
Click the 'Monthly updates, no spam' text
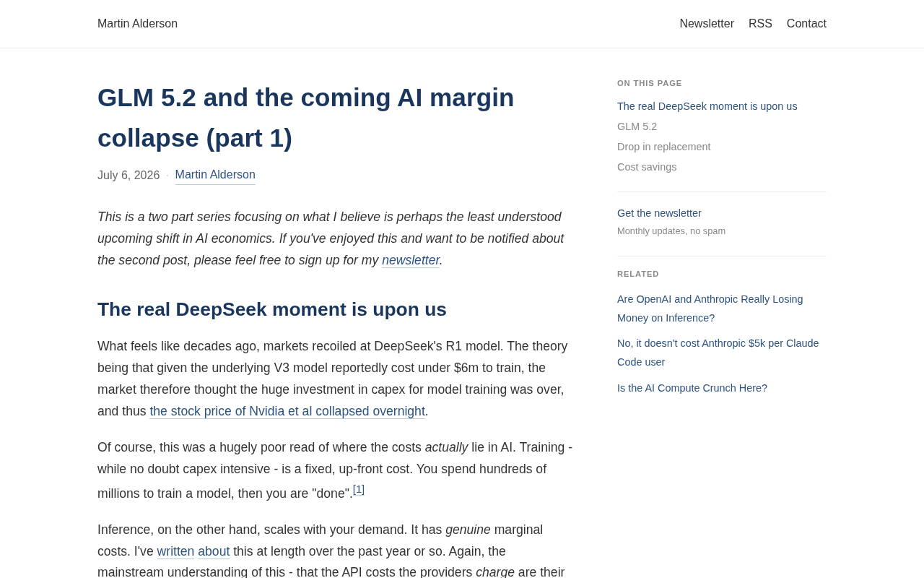coord(671,231)
